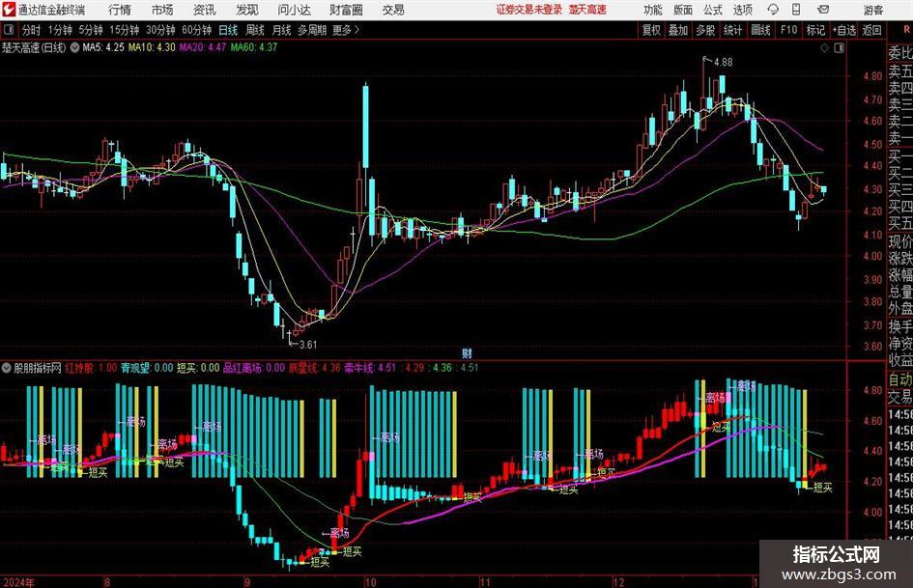Viewport: 913px width, 588px height.
Task: Switch to the 周线 weekly period
Action: [254, 30]
